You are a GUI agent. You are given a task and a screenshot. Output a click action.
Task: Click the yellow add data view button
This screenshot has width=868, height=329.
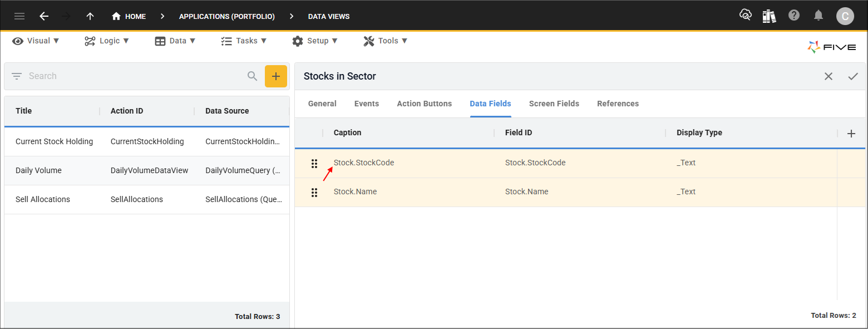click(275, 76)
